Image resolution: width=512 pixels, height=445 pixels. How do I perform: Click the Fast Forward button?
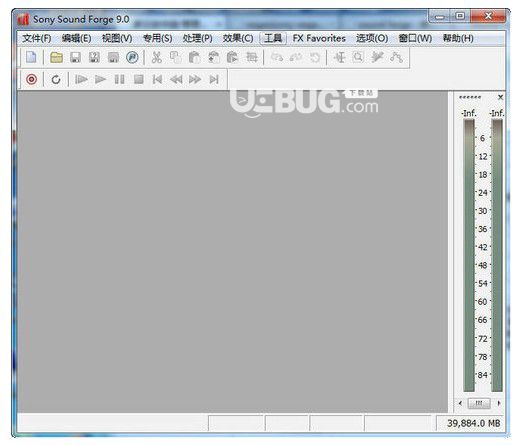[x=195, y=79]
